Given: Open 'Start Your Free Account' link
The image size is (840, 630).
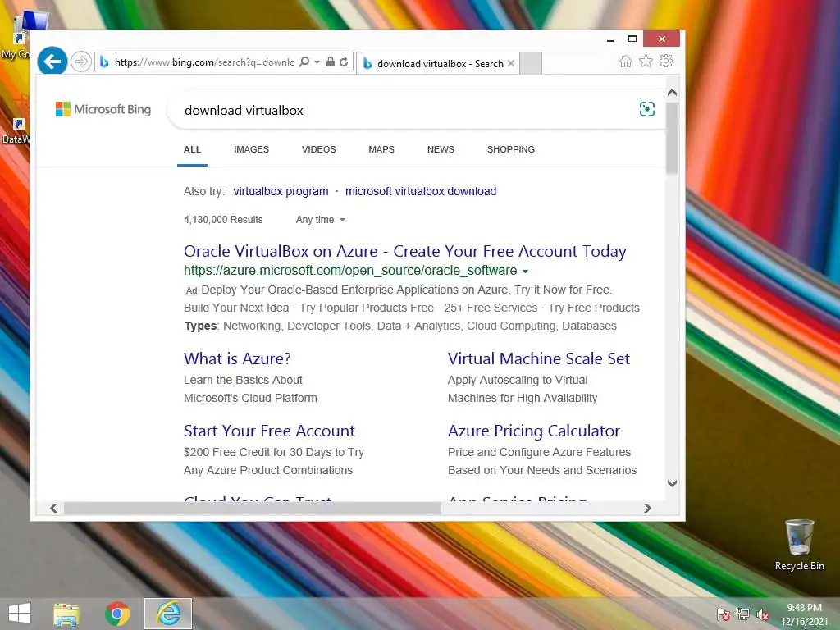Looking at the screenshot, I should click(x=269, y=431).
